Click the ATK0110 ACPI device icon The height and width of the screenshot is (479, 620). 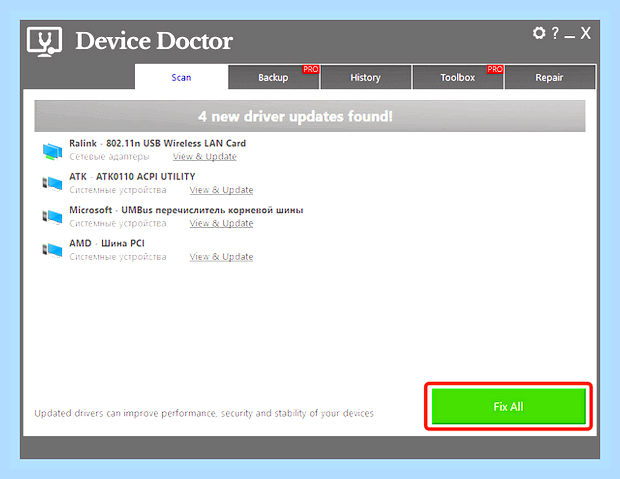53,184
